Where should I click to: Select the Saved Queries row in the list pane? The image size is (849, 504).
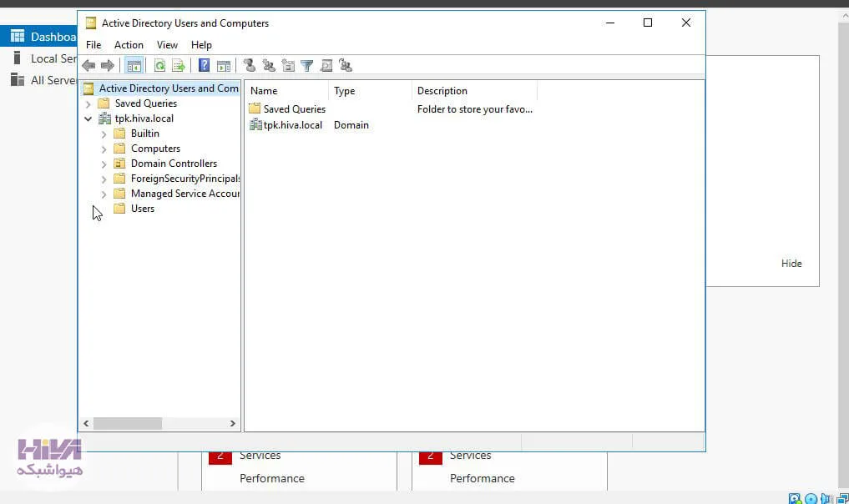pos(294,108)
